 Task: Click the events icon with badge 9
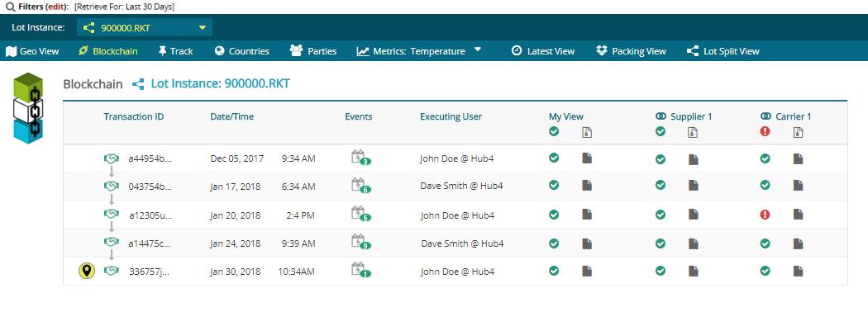[x=360, y=242]
